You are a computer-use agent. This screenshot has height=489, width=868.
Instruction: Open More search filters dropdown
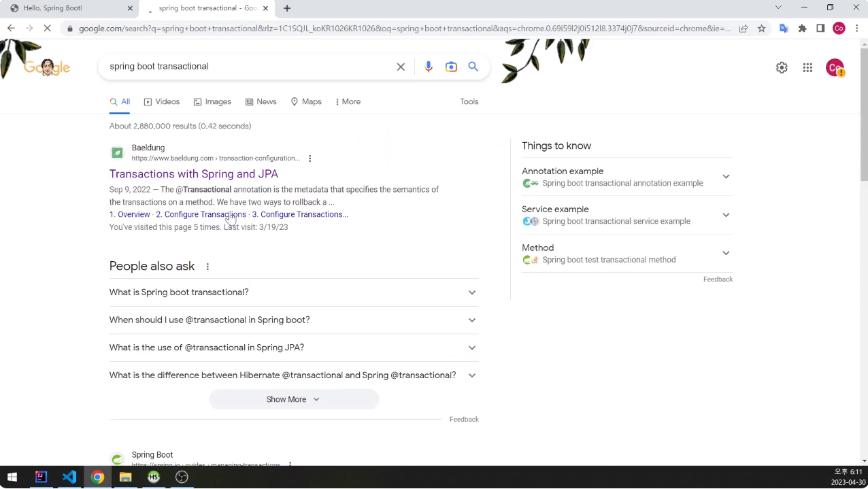(x=348, y=101)
